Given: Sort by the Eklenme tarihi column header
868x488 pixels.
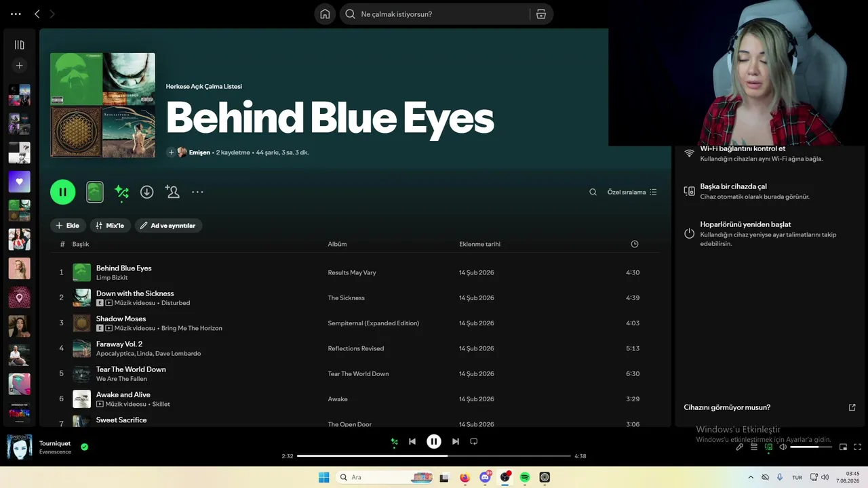Looking at the screenshot, I should pos(479,244).
